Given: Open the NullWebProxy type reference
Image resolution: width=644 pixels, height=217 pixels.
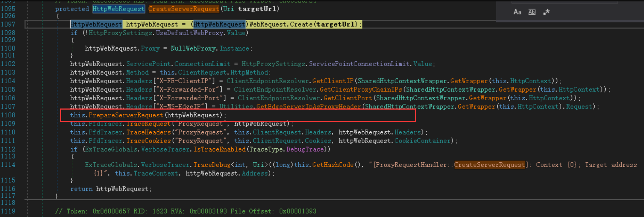Looking at the screenshot, I should (193, 48).
